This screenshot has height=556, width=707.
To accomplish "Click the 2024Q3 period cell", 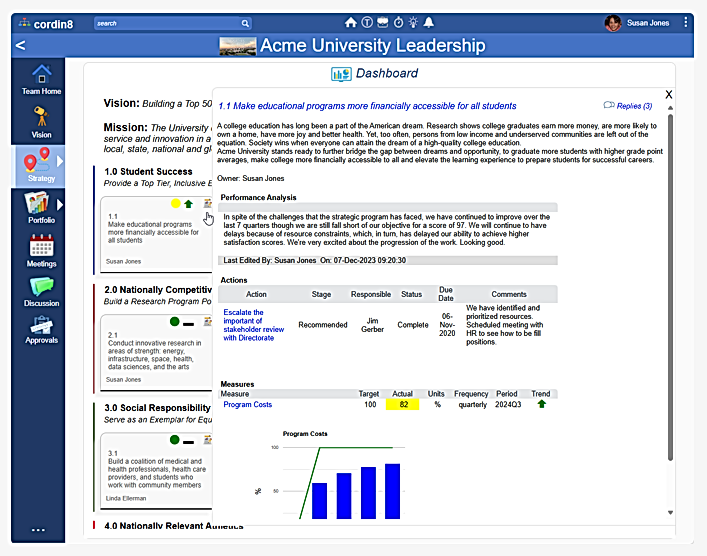I will click(x=508, y=404).
